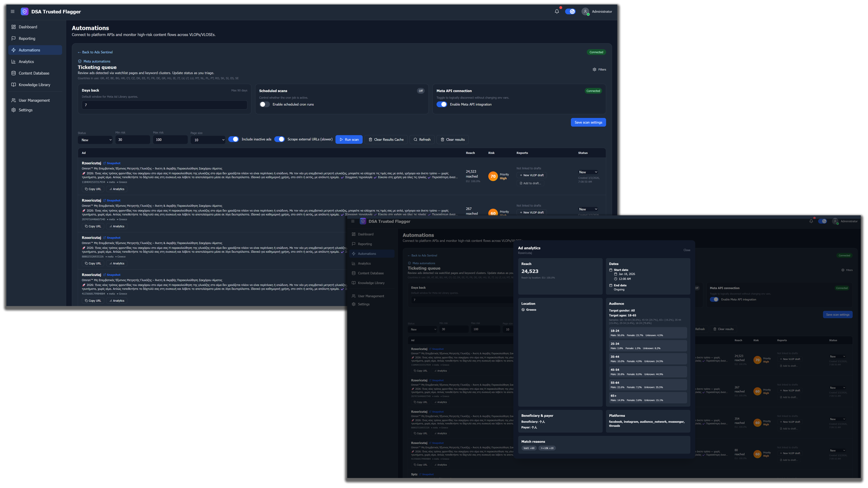Click the priority 70 risk score badge
This screenshot has width=868, height=488.
tap(493, 176)
